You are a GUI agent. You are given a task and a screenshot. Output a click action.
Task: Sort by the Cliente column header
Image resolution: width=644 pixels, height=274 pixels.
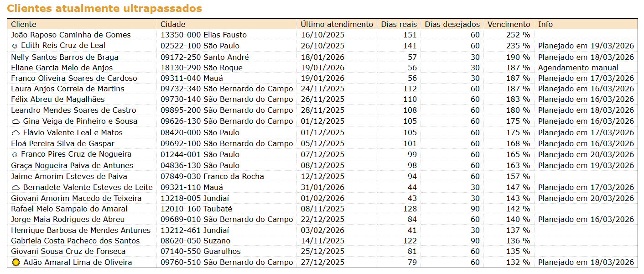(x=24, y=24)
